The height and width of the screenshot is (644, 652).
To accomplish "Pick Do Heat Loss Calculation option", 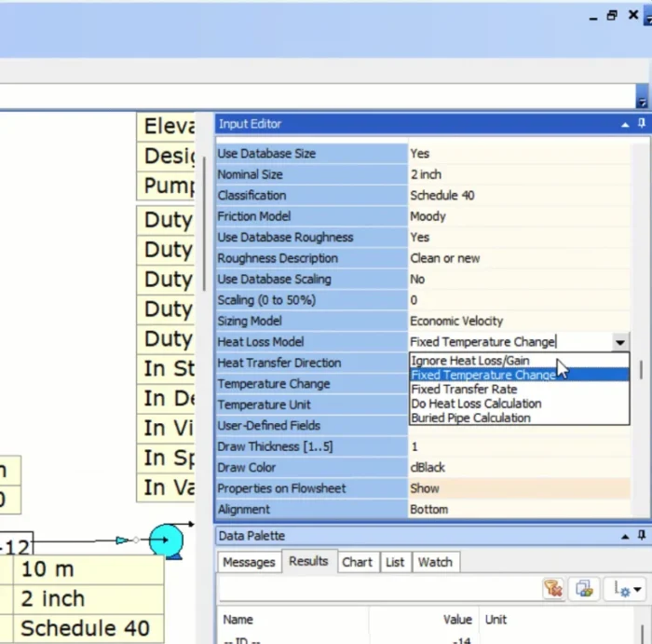I will (x=475, y=404).
